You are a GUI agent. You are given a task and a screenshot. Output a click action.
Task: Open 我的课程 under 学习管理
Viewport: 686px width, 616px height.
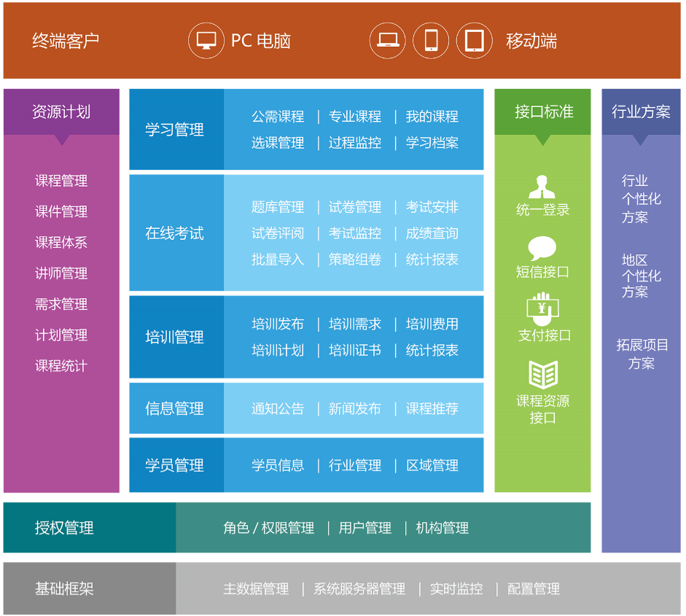click(432, 117)
